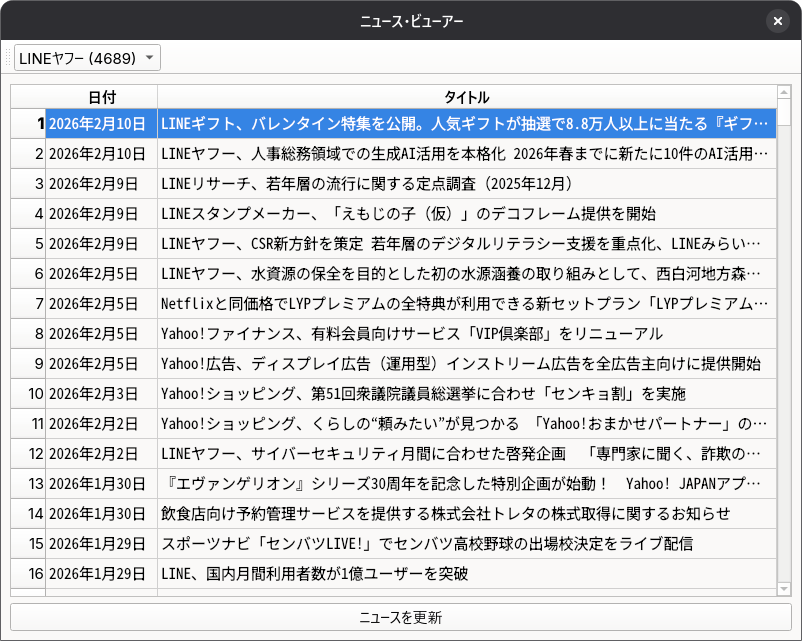Click row header number 7
The width and height of the screenshot is (802, 641).
coord(28,304)
